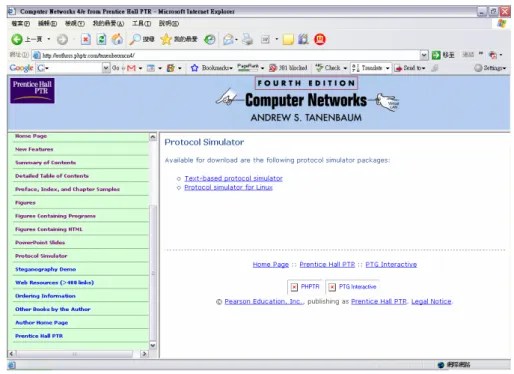Click the History toolbar icon
The image size is (514, 374).
[x=210, y=40]
